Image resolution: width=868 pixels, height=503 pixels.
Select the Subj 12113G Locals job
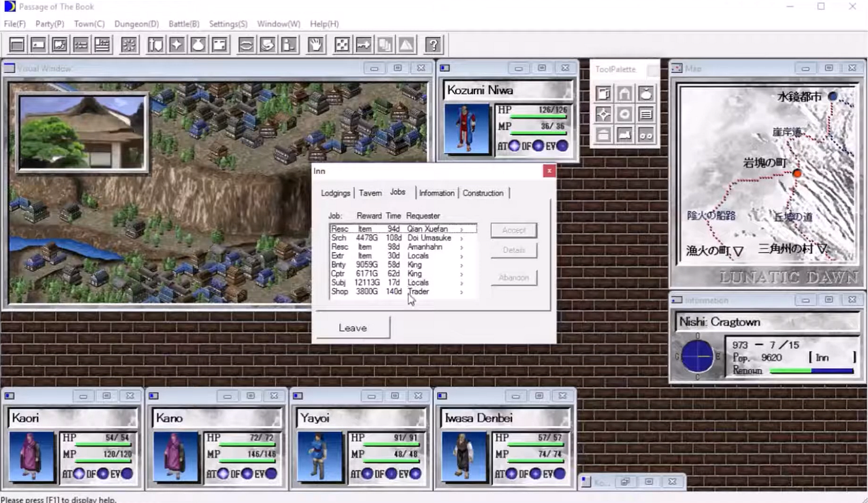pyautogui.click(x=403, y=282)
